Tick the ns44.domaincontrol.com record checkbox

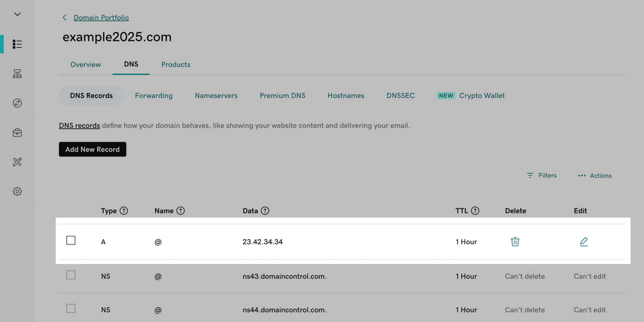[71, 309]
